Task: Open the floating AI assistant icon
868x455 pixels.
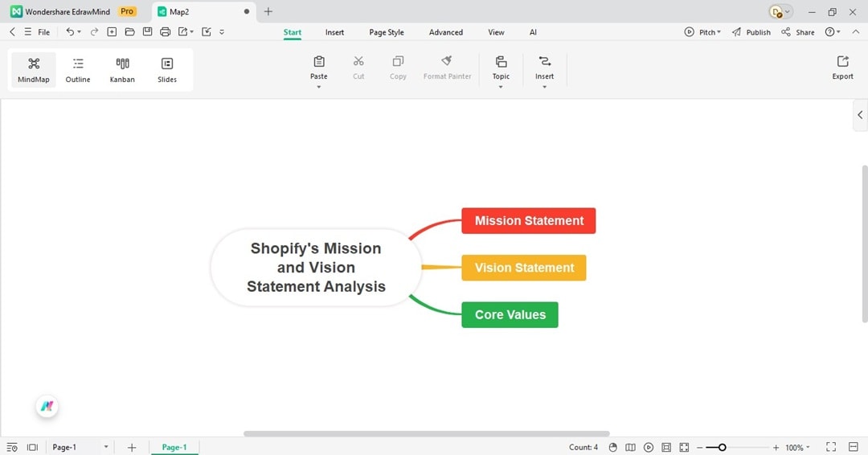Action: click(47, 406)
